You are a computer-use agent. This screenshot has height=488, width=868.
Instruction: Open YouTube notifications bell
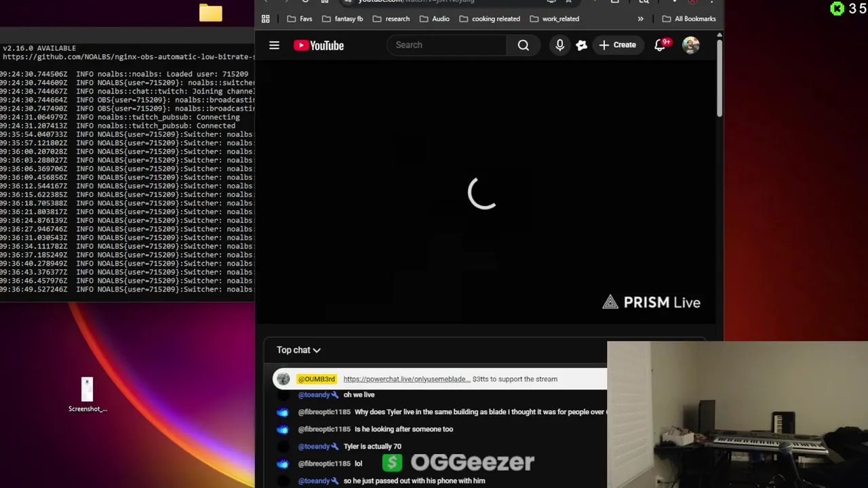point(660,45)
